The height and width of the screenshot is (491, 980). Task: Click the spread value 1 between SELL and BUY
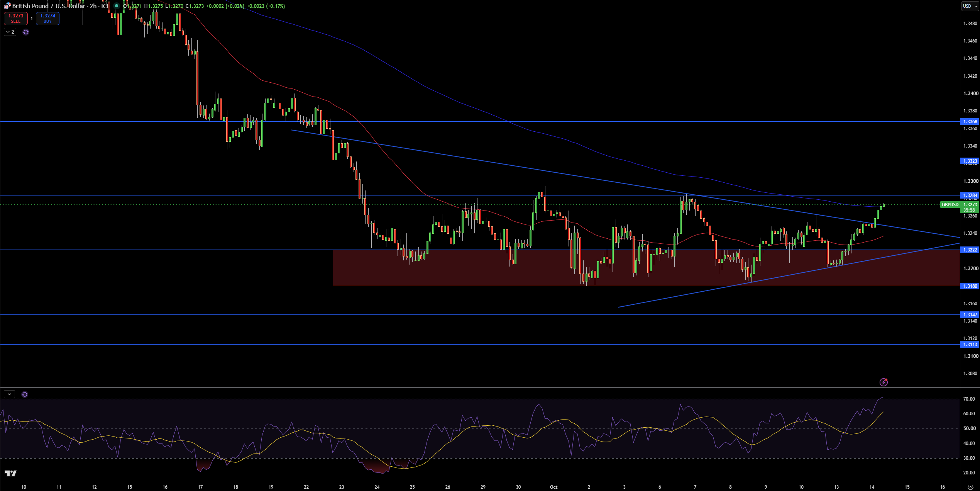[32, 18]
